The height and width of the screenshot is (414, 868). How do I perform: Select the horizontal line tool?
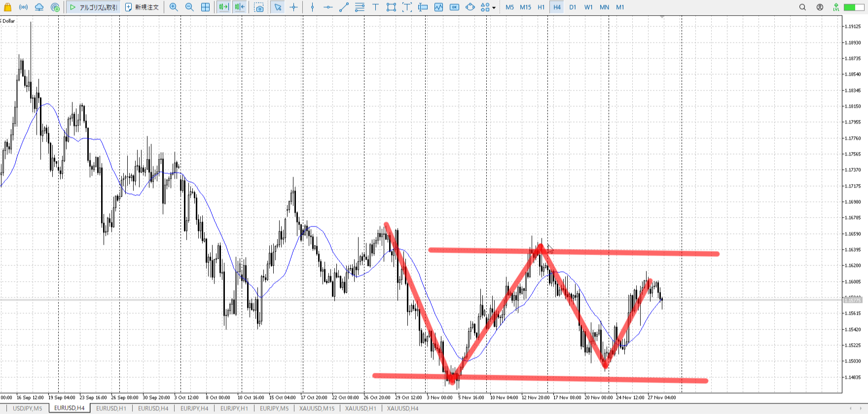328,7
